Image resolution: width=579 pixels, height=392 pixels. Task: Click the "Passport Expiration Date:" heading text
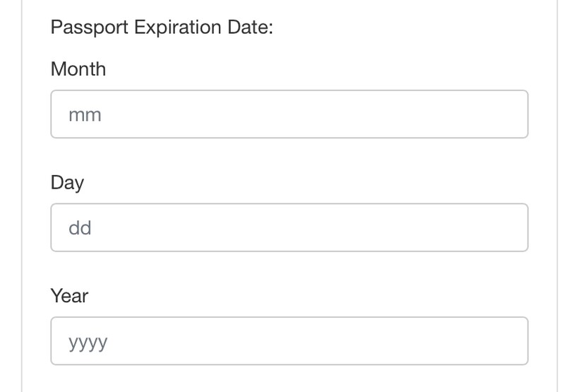162,28
